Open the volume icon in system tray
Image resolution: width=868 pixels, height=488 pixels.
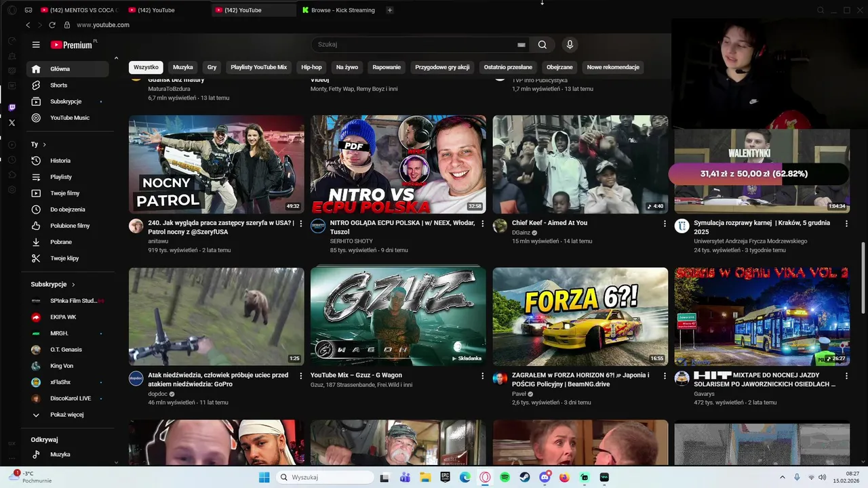pos(823,477)
